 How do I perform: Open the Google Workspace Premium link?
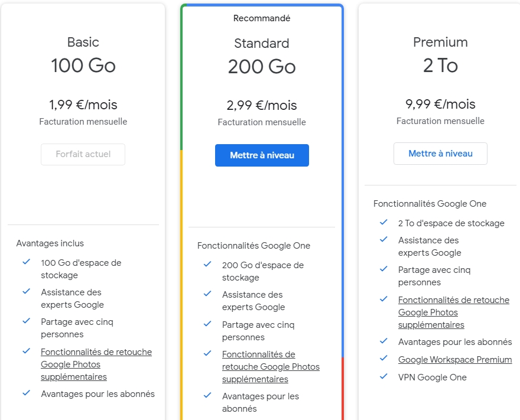pyautogui.click(x=454, y=359)
